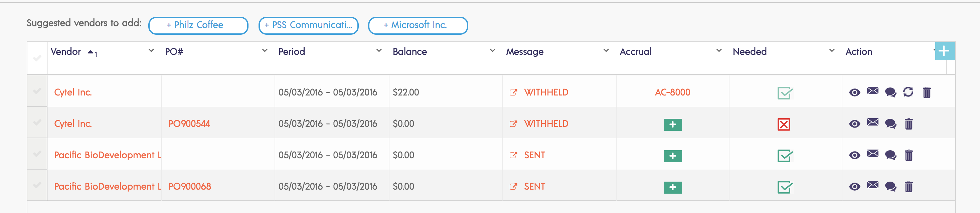Add suggested vendor Philz Coffee
The width and height of the screenshot is (980, 213).
pos(198,25)
